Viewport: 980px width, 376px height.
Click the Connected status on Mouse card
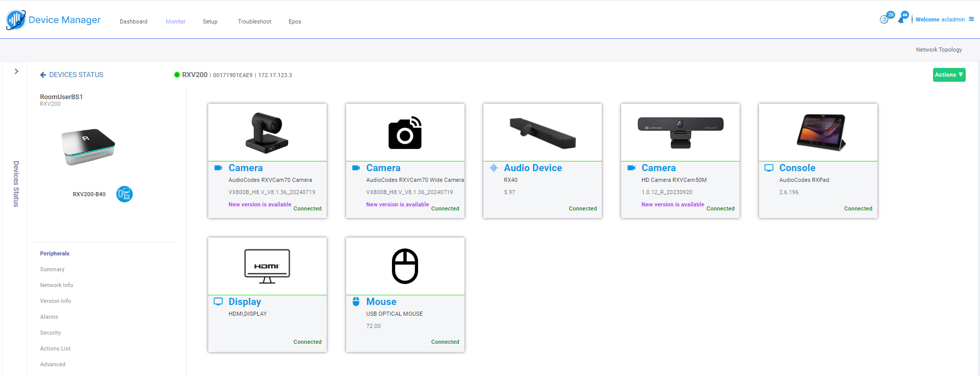pyautogui.click(x=445, y=342)
